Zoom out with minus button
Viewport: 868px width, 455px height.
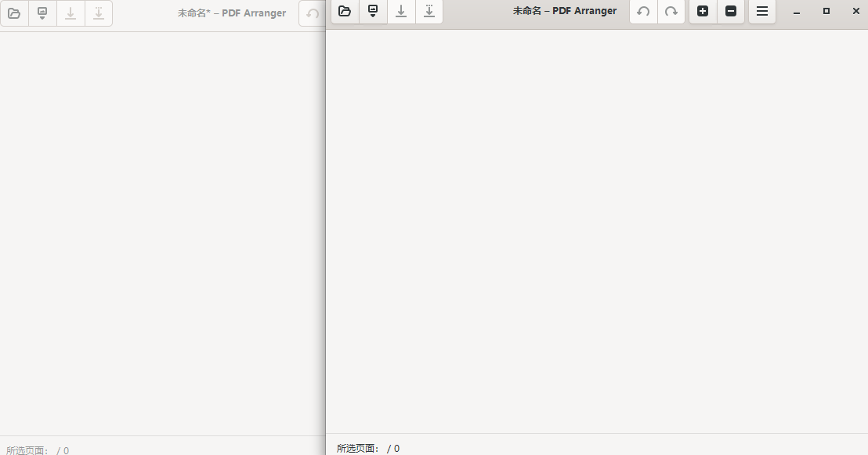[x=731, y=11]
